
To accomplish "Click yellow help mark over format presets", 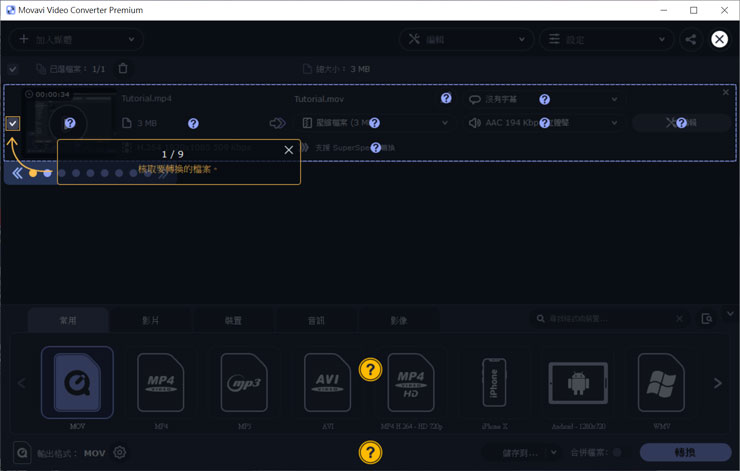I will [370, 370].
